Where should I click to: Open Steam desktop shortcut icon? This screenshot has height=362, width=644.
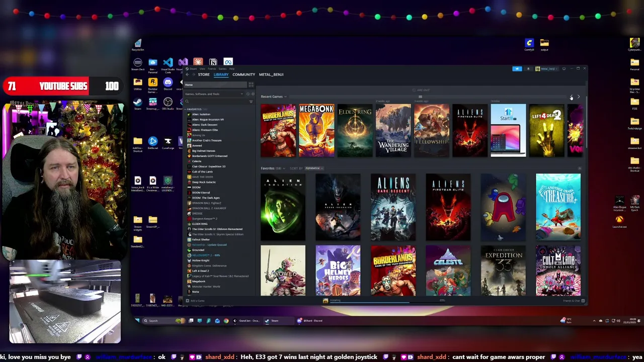tap(137, 104)
